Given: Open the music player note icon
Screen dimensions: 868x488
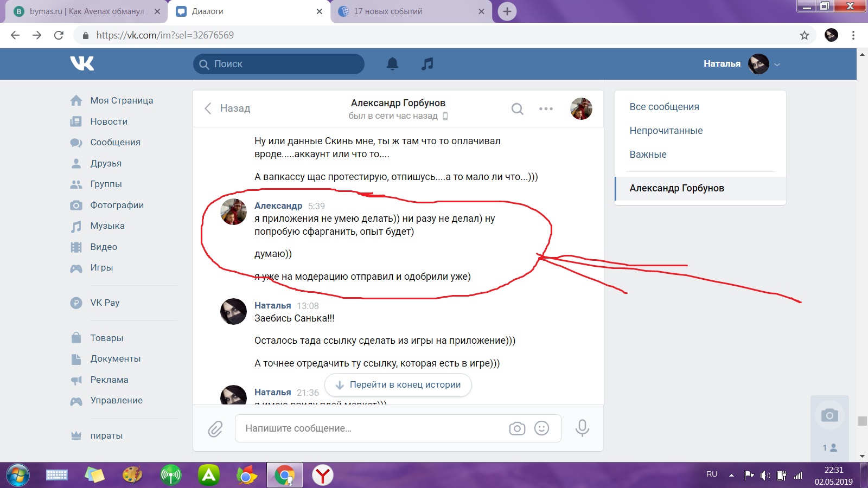Looking at the screenshot, I should [x=427, y=64].
